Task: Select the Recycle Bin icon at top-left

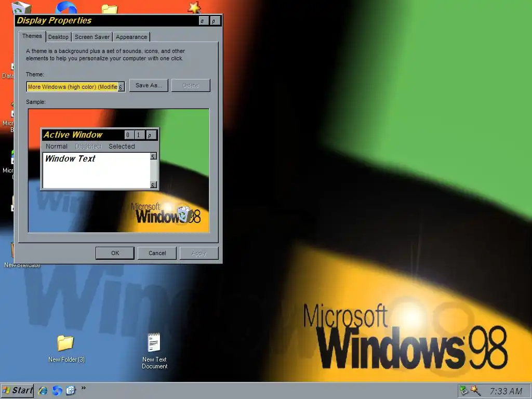Action: [x=22, y=7]
